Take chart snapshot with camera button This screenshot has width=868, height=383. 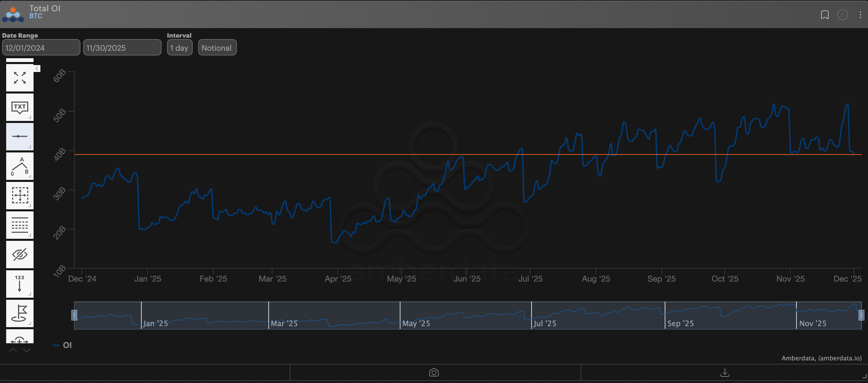click(x=434, y=372)
